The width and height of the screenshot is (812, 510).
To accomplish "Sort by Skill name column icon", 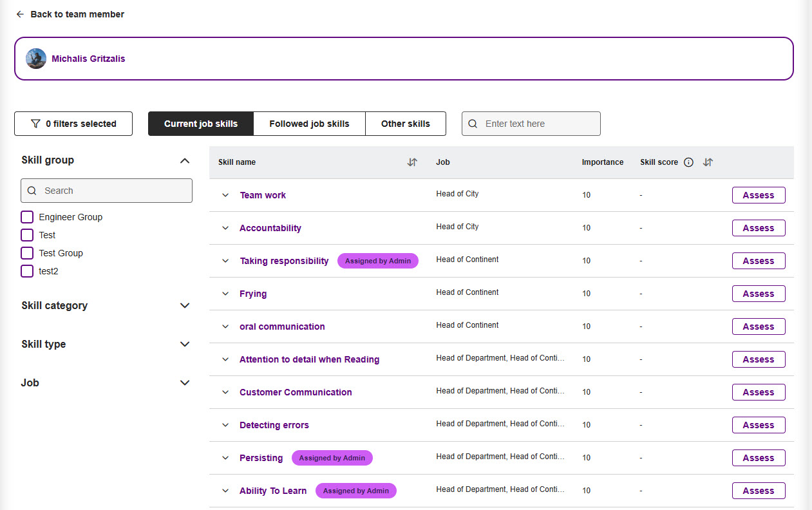I will 412,162.
